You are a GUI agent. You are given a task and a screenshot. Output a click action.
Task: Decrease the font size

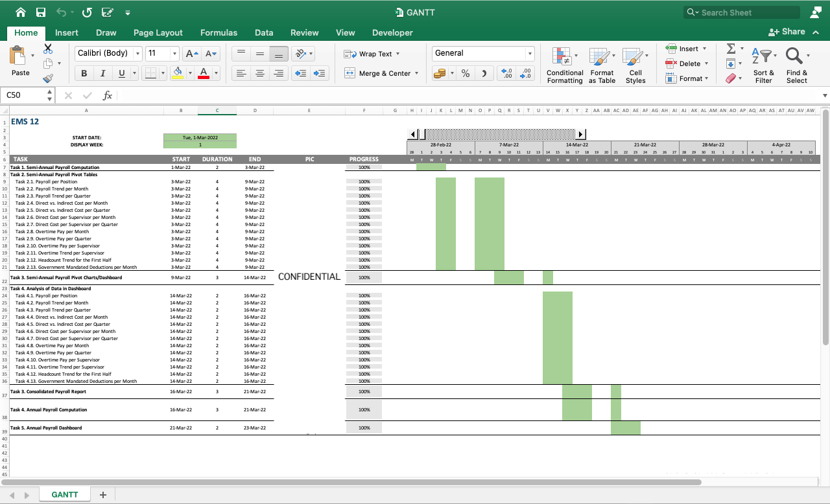click(x=211, y=54)
